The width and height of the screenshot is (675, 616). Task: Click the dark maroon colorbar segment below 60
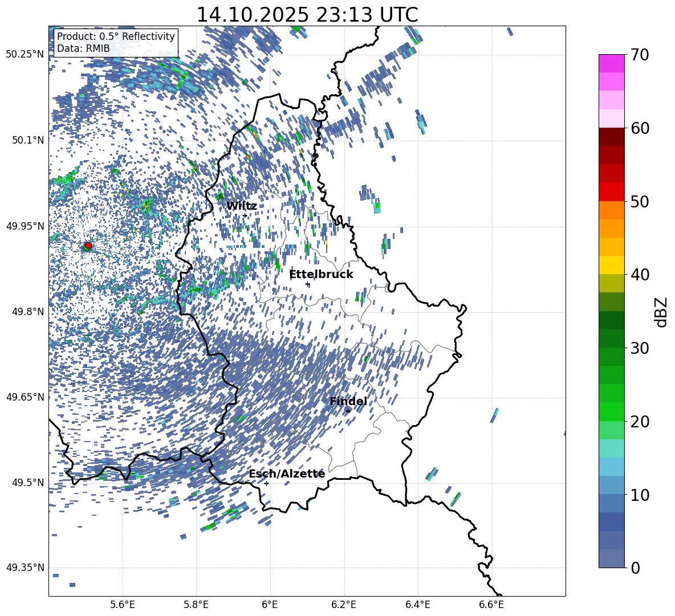point(611,137)
